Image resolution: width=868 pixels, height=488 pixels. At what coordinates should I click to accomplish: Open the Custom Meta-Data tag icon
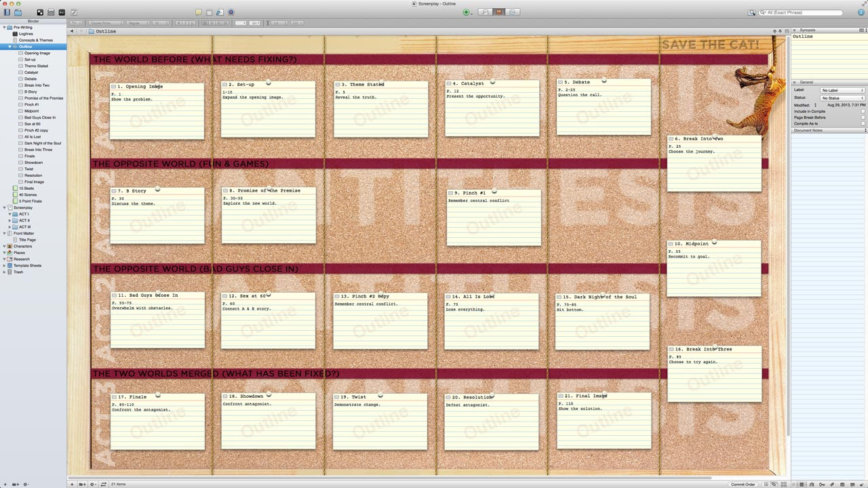click(x=831, y=485)
